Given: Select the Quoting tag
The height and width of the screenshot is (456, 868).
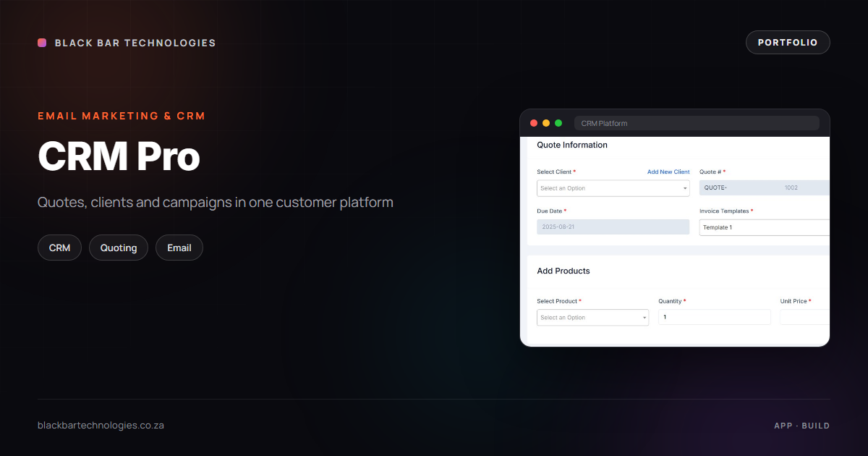Looking at the screenshot, I should click(x=119, y=248).
